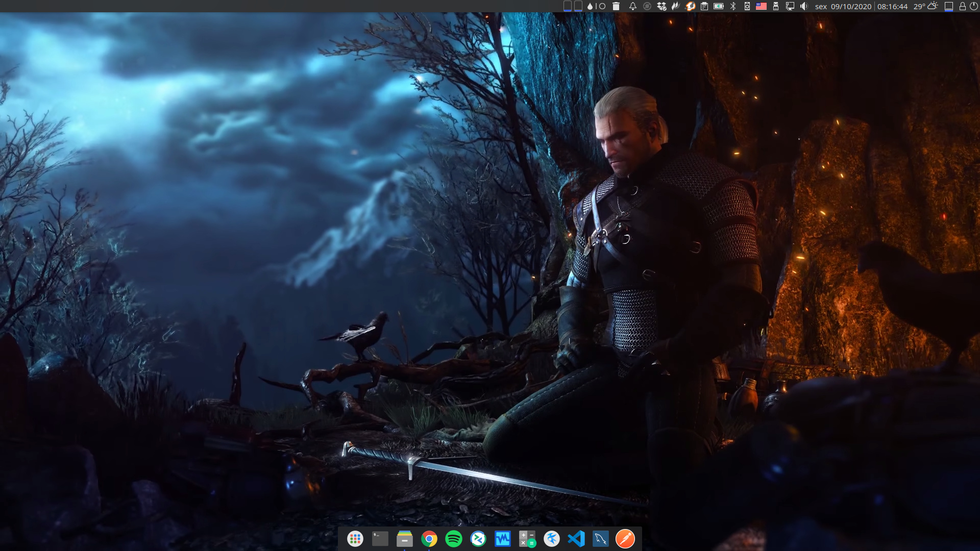Open the blue bird app in dock
The image size is (980, 551).
[x=552, y=539]
